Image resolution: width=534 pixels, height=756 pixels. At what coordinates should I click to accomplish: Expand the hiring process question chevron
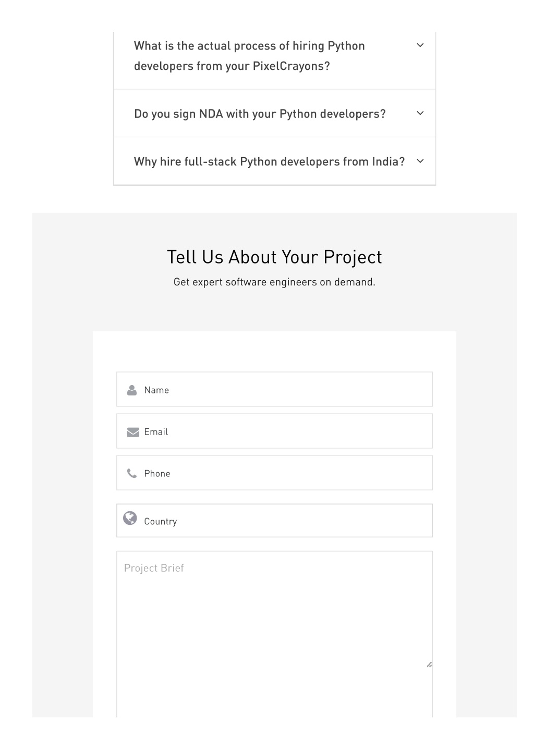tap(420, 45)
